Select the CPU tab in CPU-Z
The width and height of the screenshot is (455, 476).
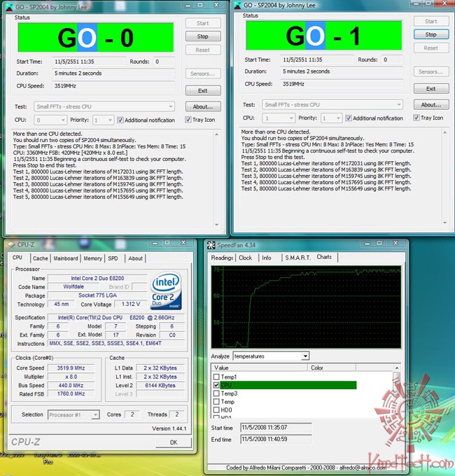coord(17,258)
